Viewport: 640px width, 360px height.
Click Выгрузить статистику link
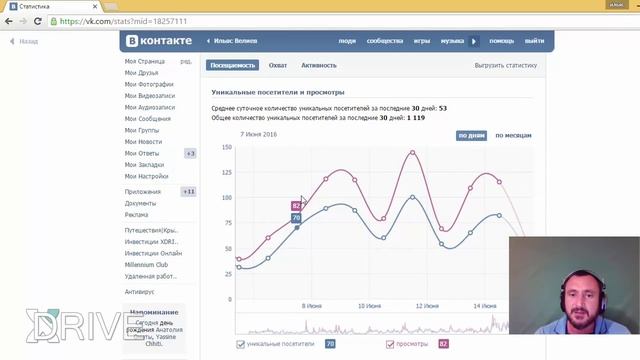click(x=506, y=65)
